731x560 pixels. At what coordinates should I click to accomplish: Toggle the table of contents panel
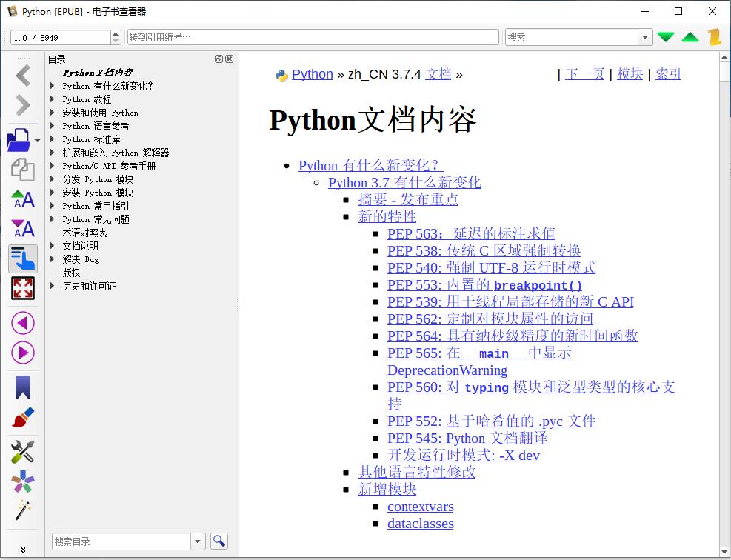22,258
